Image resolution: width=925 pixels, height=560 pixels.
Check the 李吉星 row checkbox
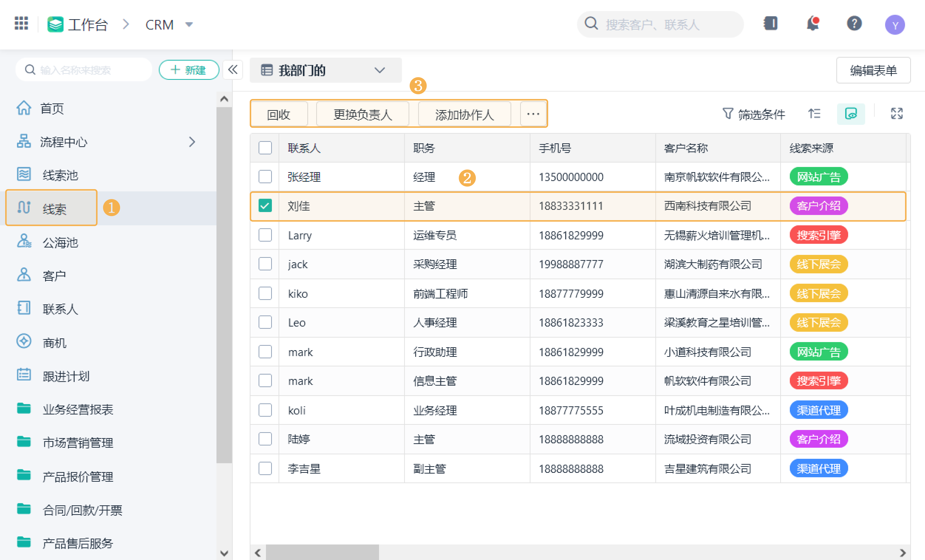pyautogui.click(x=265, y=468)
